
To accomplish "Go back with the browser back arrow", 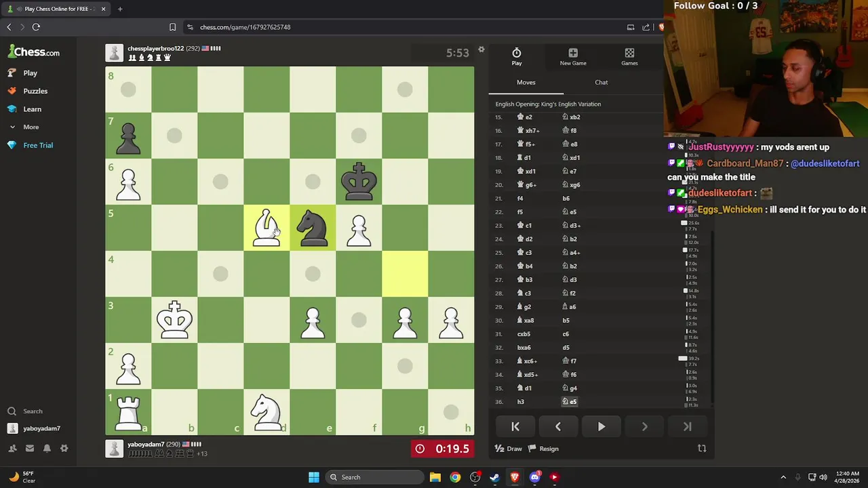I will (9, 27).
